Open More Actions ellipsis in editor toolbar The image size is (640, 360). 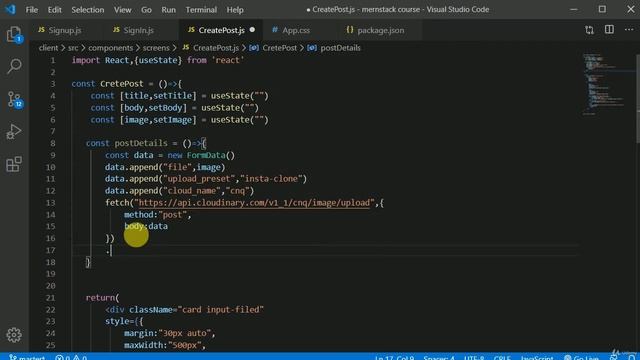click(x=629, y=29)
